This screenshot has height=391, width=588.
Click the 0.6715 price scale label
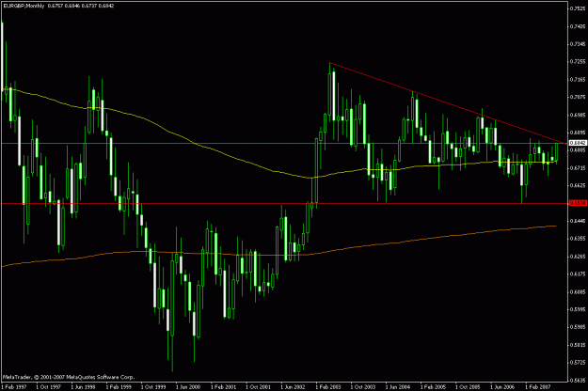[x=578, y=168]
